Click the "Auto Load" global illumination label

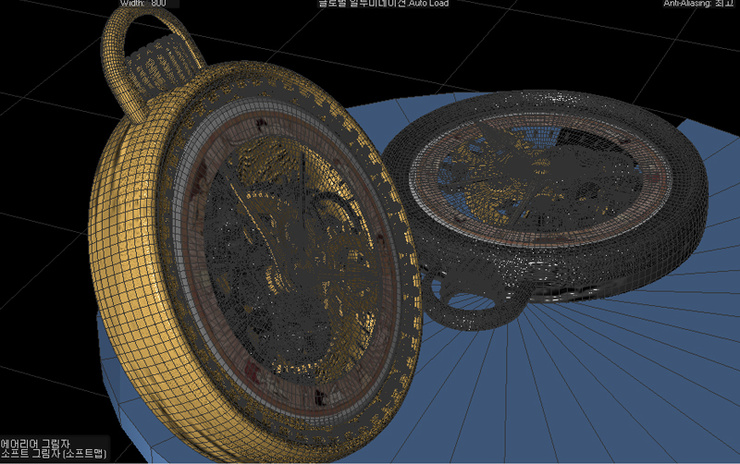(x=384, y=3)
